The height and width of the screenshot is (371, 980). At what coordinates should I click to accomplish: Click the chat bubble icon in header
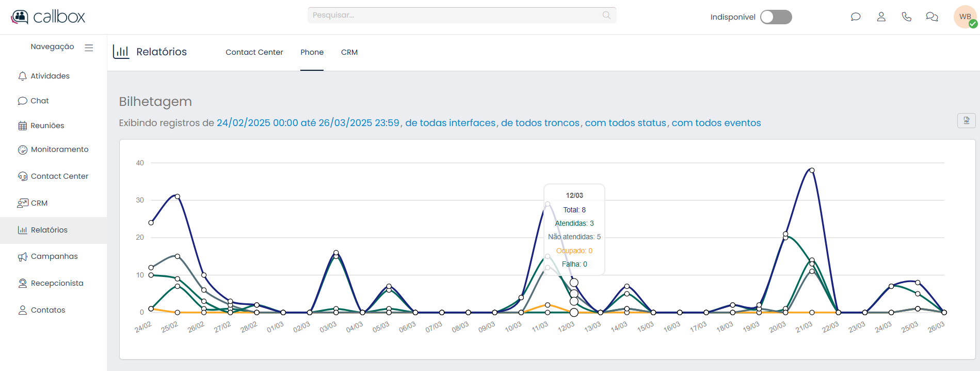(856, 17)
